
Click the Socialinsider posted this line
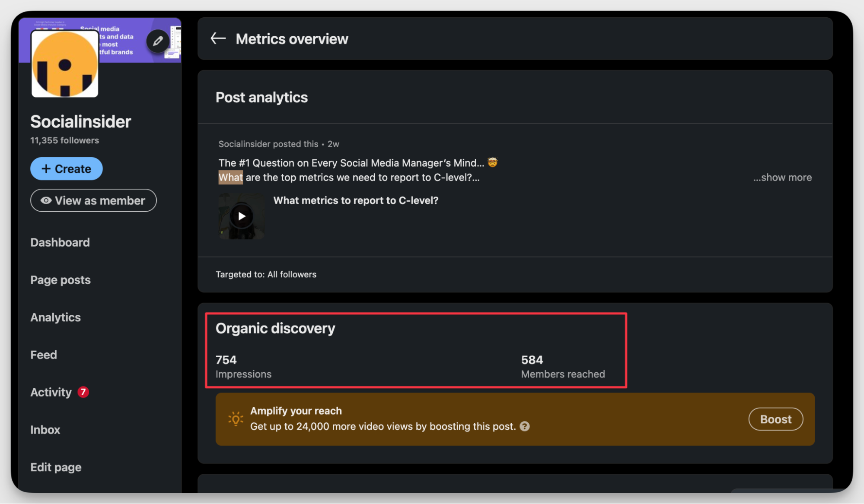click(279, 144)
